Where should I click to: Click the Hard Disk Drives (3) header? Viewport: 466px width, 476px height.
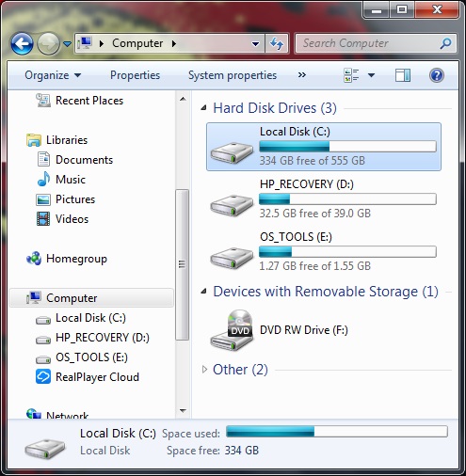pos(275,108)
